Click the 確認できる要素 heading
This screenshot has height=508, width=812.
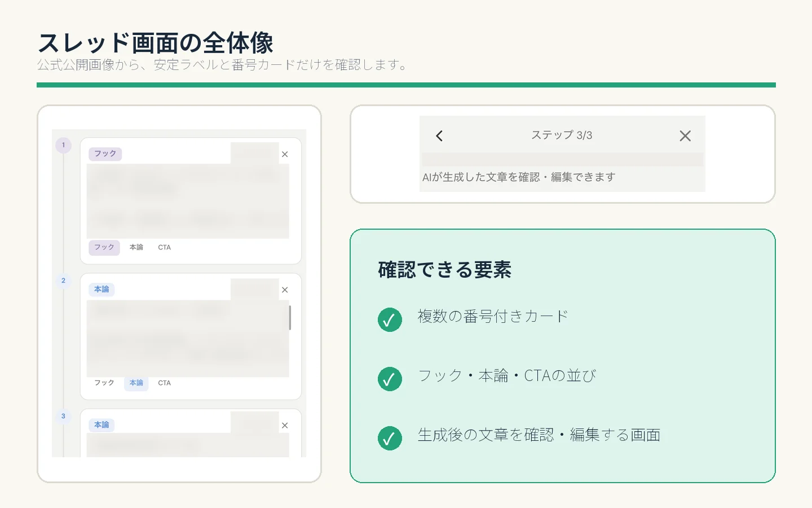[x=444, y=270]
